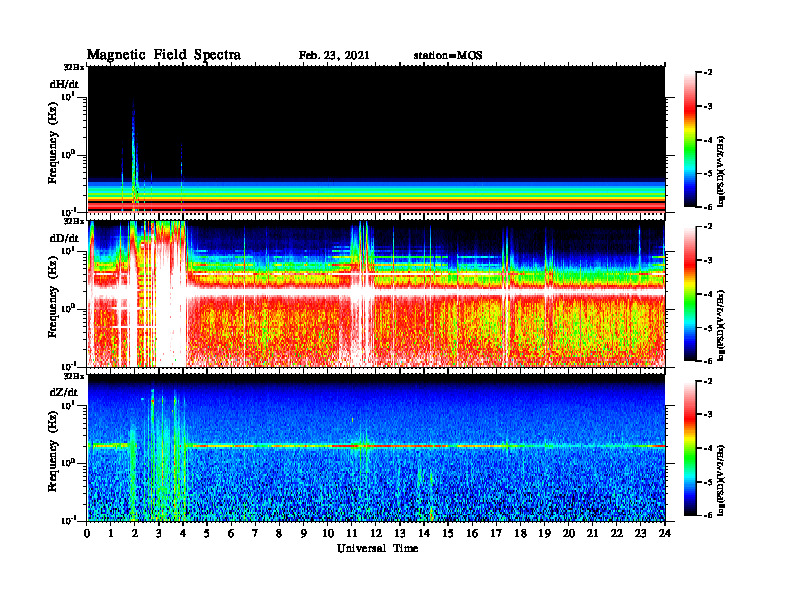Click the hour "14" tick label on the time axis
The height and width of the screenshot is (612, 792).
[x=423, y=533]
